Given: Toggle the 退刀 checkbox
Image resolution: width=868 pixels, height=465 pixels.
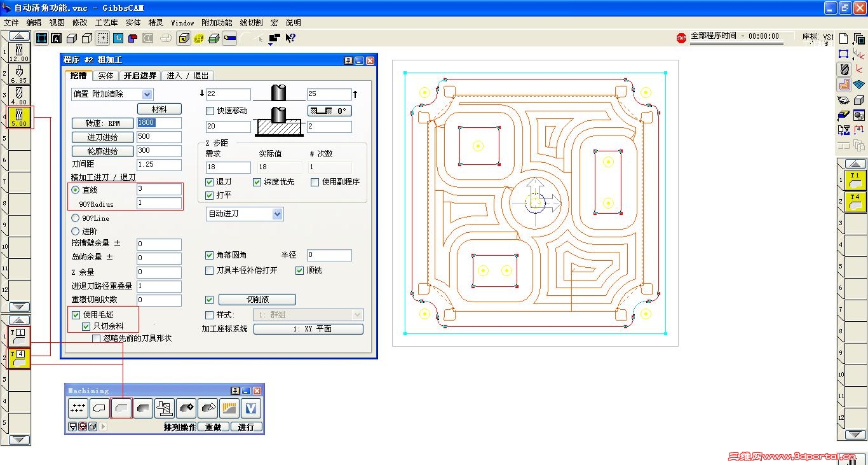Looking at the screenshot, I should pos(210,182).
